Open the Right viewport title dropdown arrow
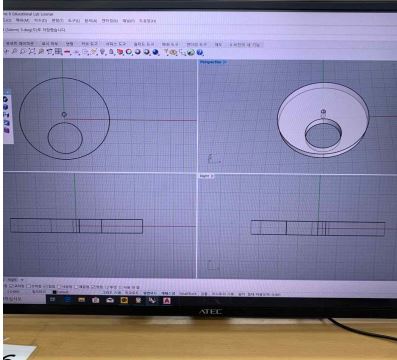 pyautogui.click(x=211, y=176)
